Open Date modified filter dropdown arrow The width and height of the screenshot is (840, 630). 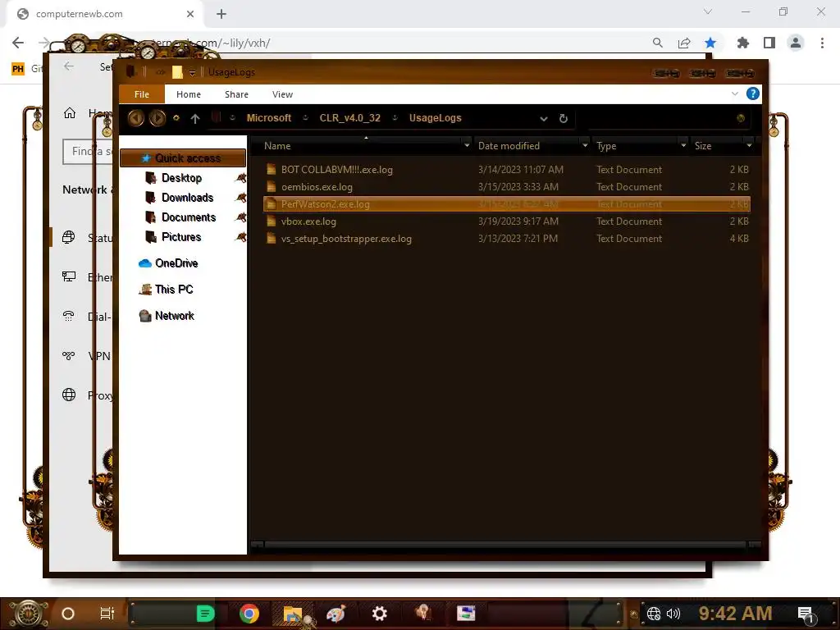click(x=585, y=145)
